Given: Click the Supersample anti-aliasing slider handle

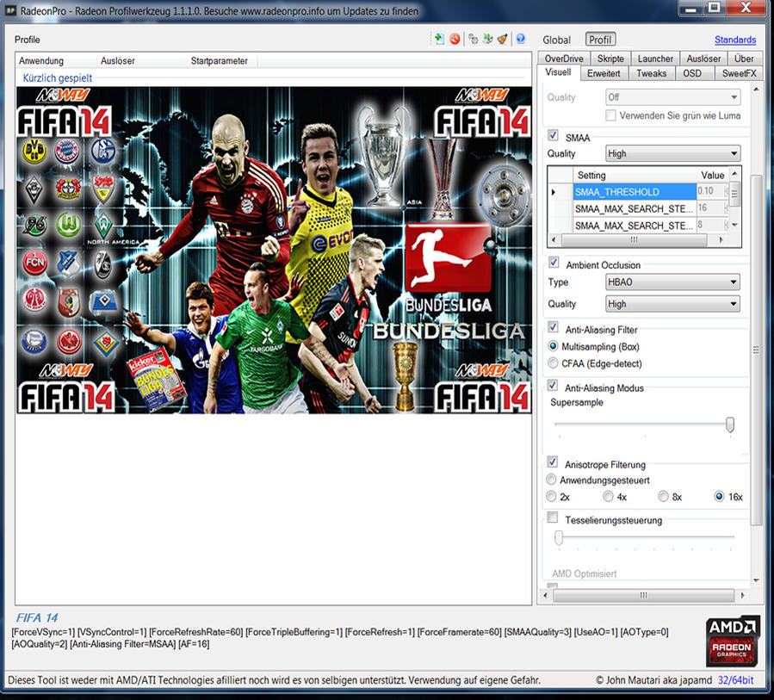Looking at the screenshot, I should point(729,424).
